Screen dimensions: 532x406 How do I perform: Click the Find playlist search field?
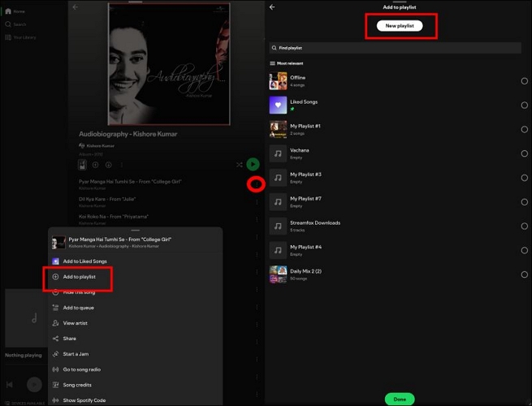click(395, 48)
